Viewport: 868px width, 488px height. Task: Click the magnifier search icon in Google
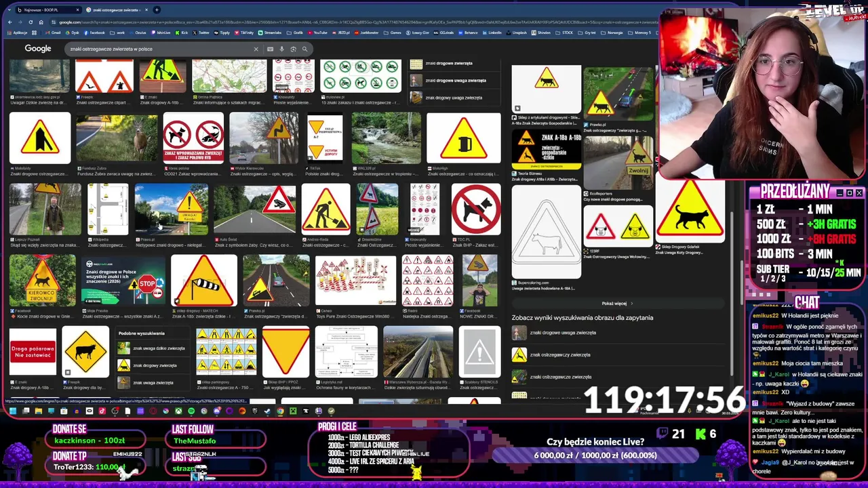[x=304, y=49]
